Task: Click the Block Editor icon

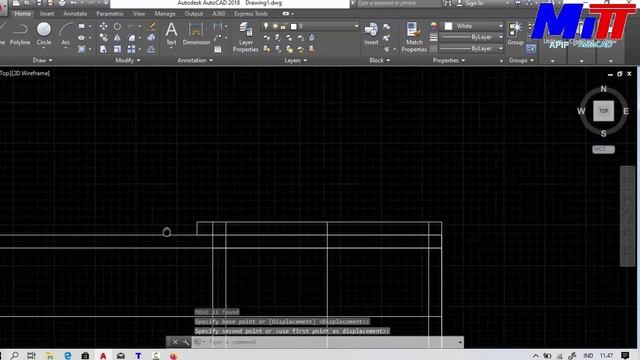Action: pyautogui.click(x=387, y=38)
